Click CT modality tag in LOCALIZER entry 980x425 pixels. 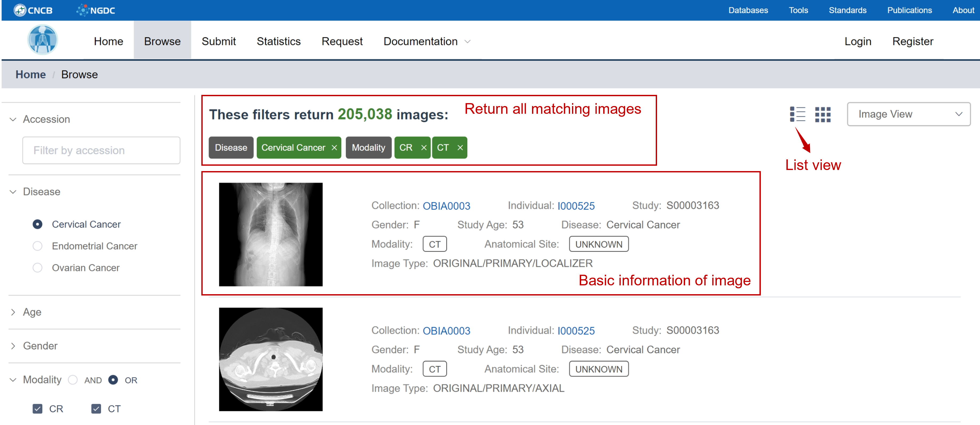point(434,244)
